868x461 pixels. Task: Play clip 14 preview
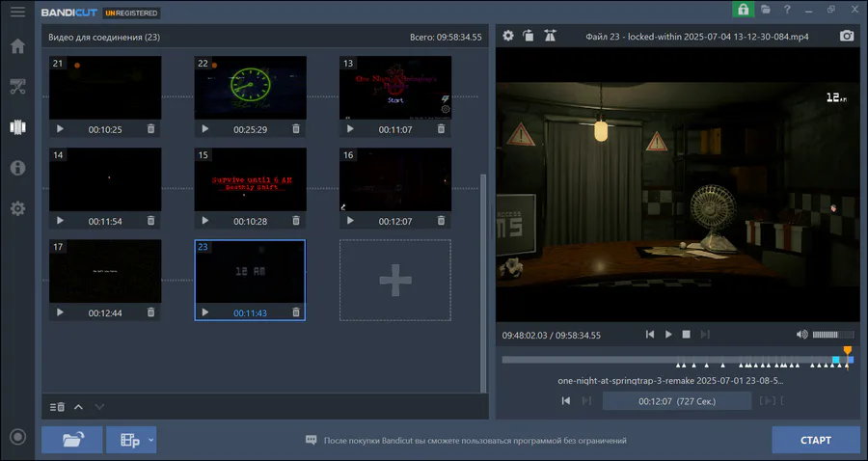pos(60,221)
